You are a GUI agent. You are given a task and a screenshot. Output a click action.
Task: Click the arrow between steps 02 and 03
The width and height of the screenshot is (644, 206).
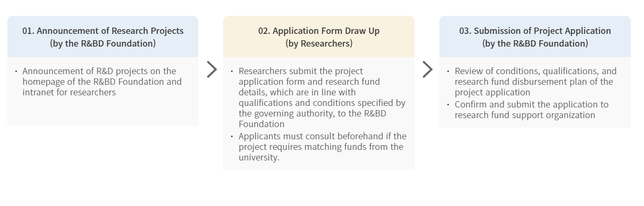tap(428, 69)
